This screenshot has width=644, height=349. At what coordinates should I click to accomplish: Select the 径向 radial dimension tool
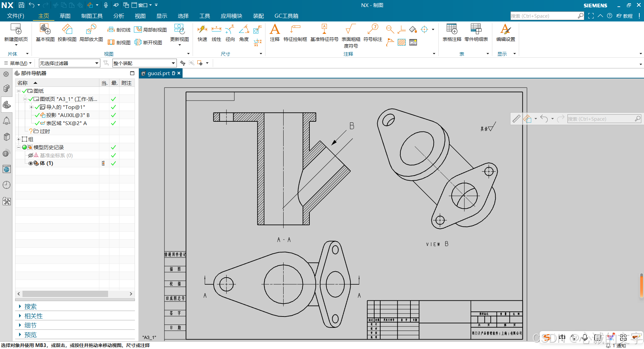pyautogui.click(x=230, y=33)
